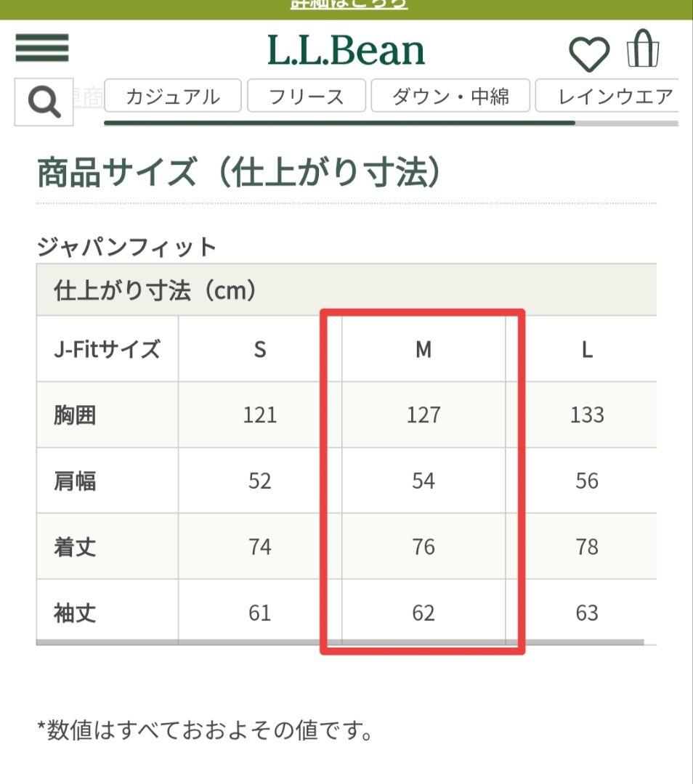Select the 胸囲 row label
The image size is (693, 784).
(x=75, y=415)
